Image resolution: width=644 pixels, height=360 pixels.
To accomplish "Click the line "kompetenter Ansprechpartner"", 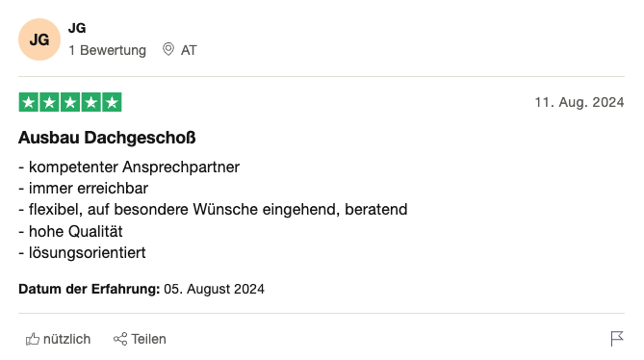I will 135,167.
